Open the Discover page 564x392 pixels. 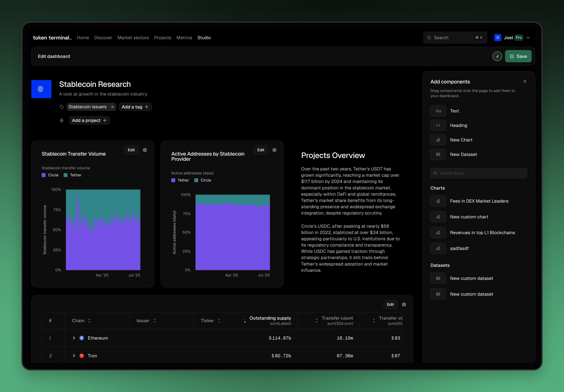[103, 38]
